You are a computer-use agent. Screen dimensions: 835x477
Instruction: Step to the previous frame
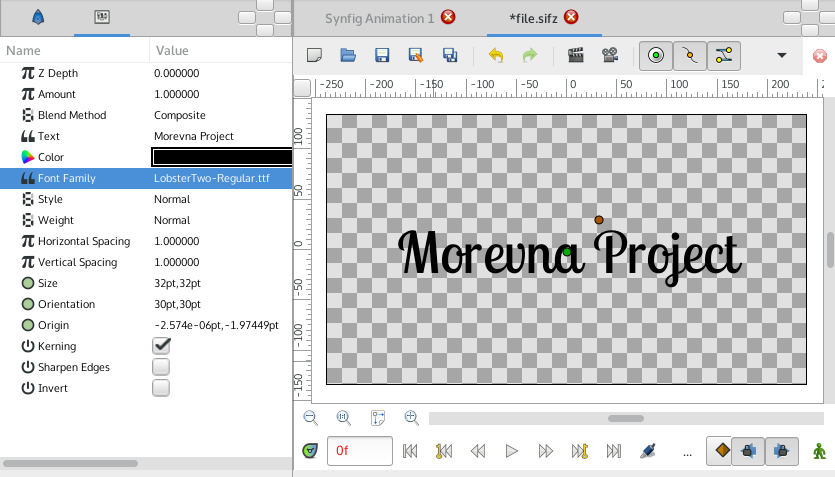[478, 451]
